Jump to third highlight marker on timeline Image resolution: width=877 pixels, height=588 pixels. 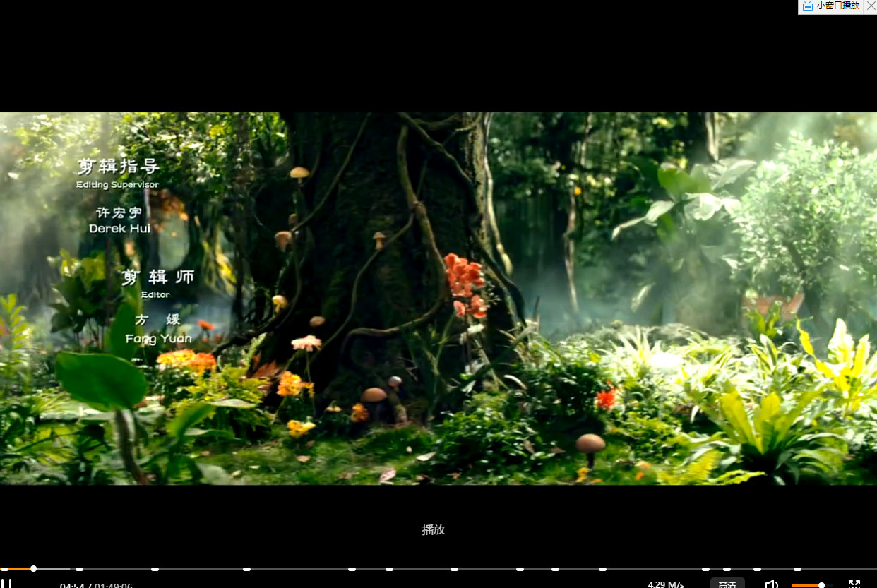pos(246,569)
